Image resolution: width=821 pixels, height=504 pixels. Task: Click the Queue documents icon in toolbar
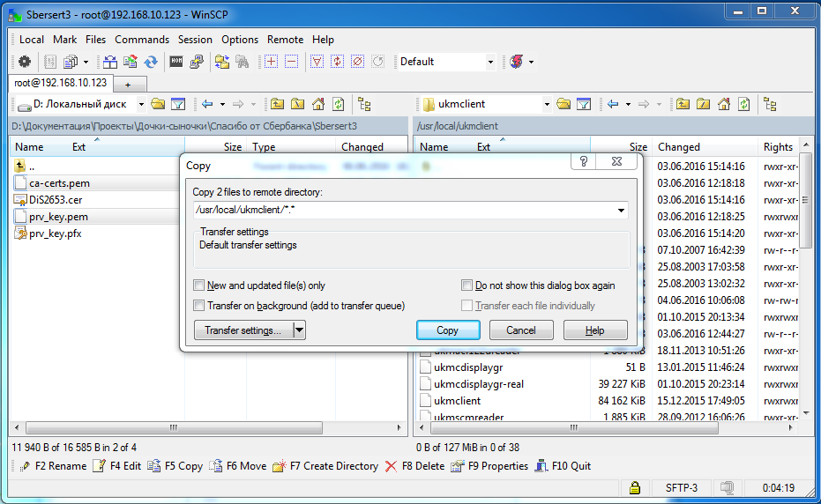(71, 62)
